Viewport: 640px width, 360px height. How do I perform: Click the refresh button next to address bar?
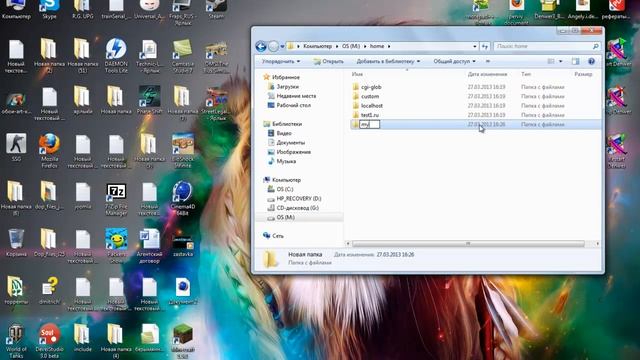point(485,47)
